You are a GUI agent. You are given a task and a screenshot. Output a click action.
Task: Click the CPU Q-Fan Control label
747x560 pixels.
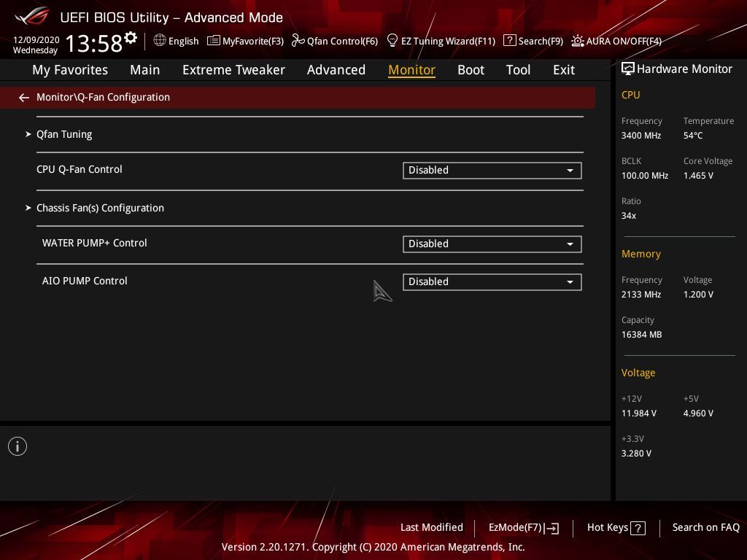click(79, 169)
